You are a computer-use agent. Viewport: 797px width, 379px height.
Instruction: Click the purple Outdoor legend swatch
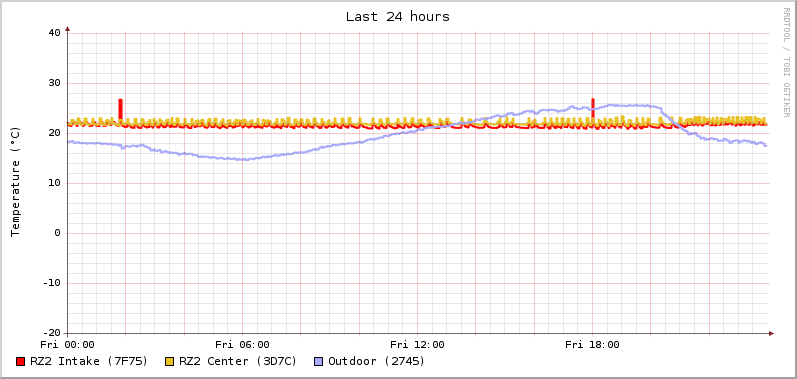319,362
